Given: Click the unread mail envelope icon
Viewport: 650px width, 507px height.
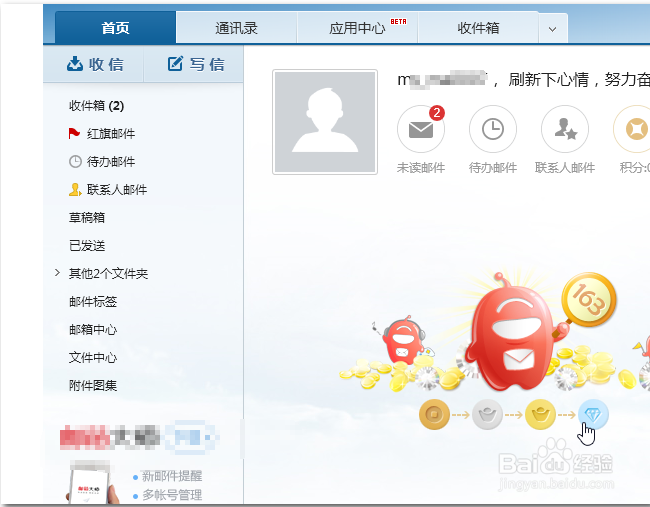Looking at the screenshot, I should click(421, 129).
